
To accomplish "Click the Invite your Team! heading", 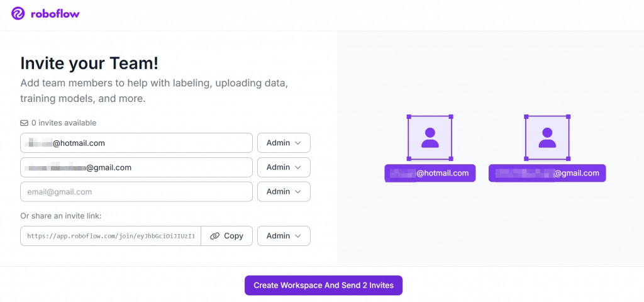I will point(89,64).
